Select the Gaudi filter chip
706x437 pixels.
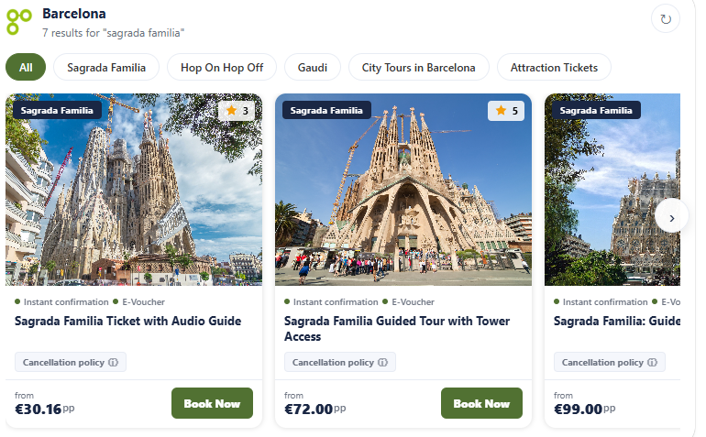tap(312, 68)
